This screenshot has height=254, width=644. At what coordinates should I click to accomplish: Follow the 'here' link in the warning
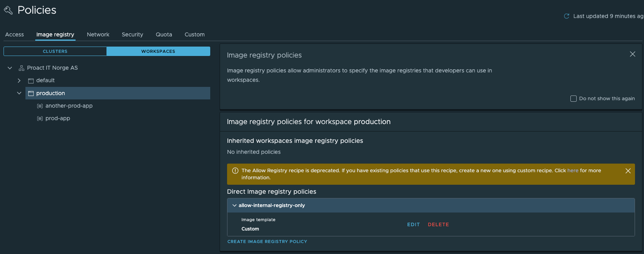pyautogui.click(x=573, y=171)
